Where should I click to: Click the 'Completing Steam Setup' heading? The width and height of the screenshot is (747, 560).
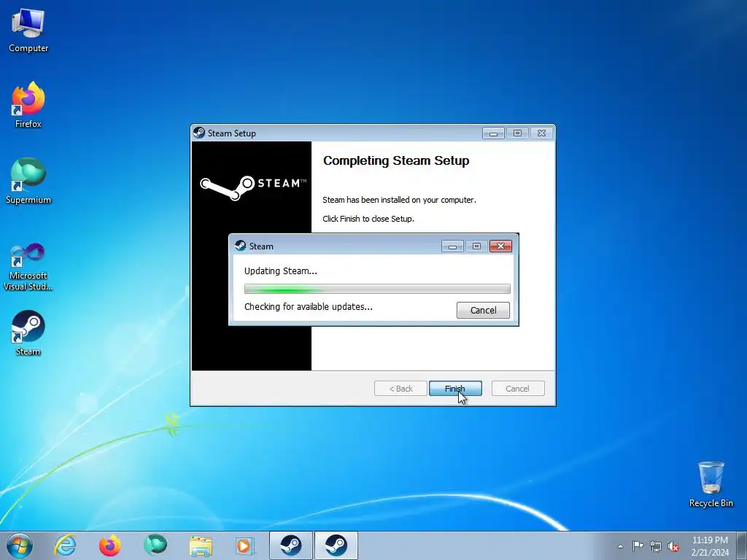pyautogui.click(x=396, y=161)
